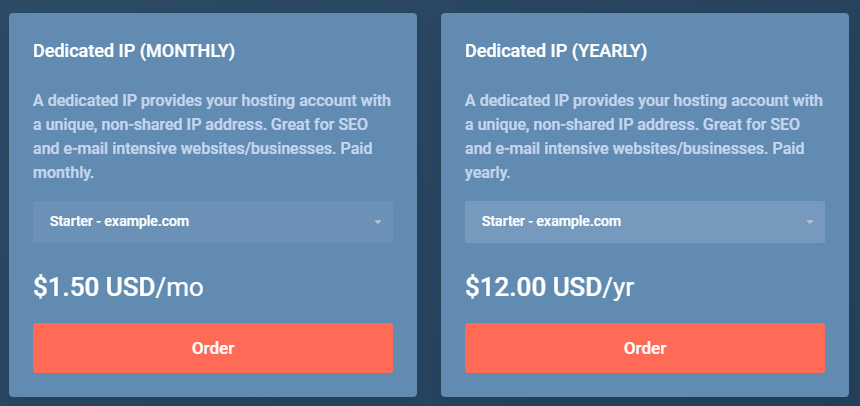
Task: Click the word 'MONTHLY' in left card title
Action: point(189,51)
